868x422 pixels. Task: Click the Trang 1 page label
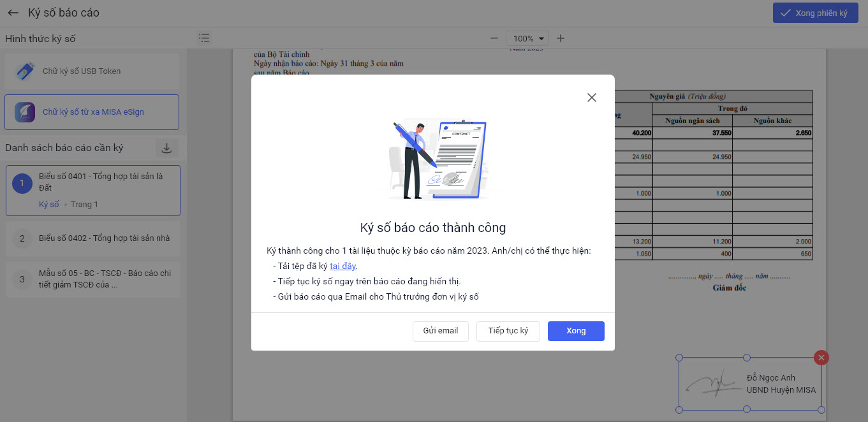point(84,205)
